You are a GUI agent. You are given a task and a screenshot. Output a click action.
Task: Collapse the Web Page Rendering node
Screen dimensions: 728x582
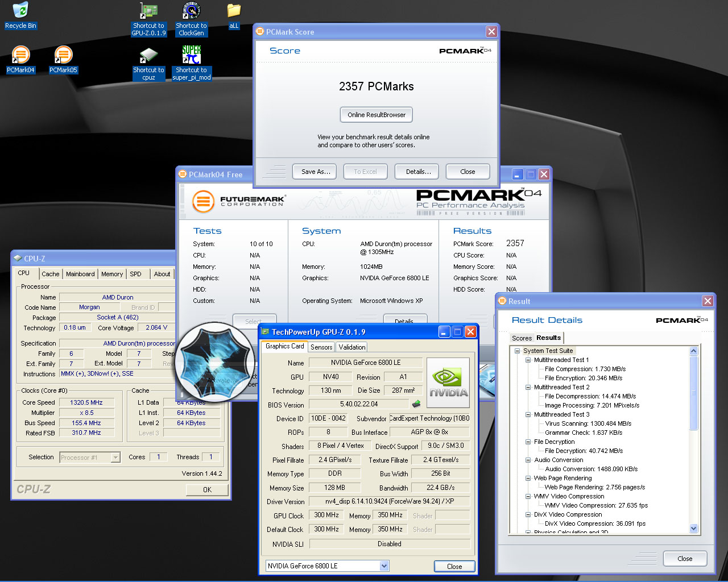(x=528, y=478)
